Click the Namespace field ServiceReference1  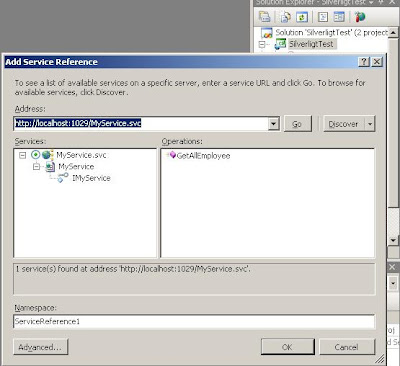(x=194, y=322)
